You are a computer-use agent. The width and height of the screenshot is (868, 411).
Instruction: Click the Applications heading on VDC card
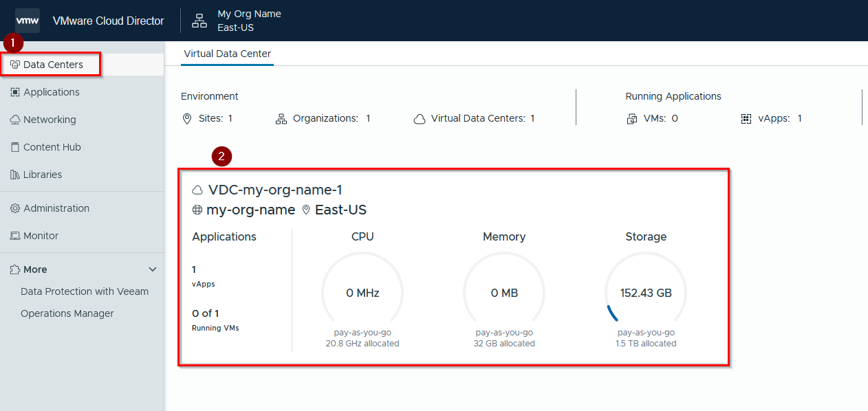pos(224,236)
